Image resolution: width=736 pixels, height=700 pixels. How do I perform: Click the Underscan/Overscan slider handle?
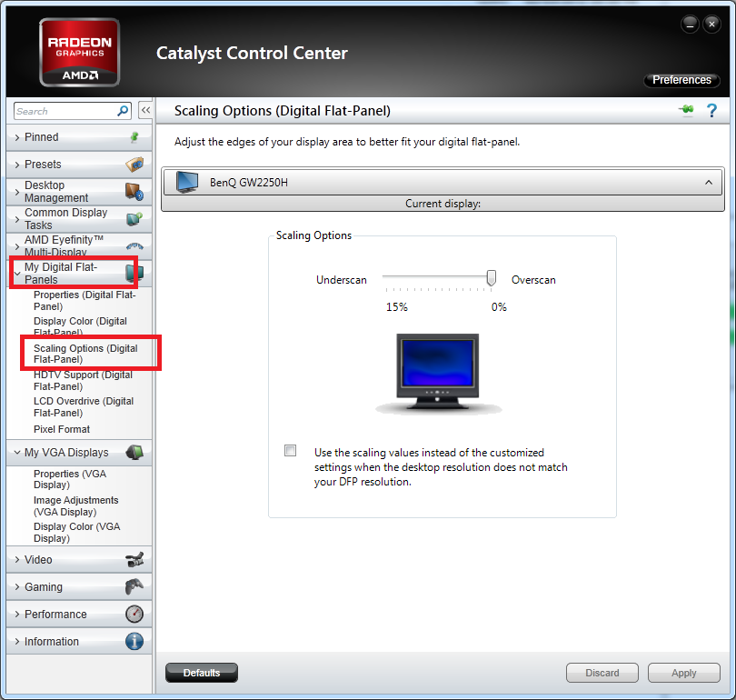click(491, 277)
